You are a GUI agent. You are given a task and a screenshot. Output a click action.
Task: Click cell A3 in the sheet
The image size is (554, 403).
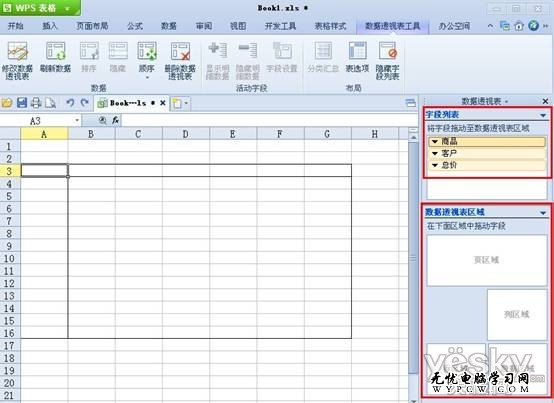coord(45,171)
